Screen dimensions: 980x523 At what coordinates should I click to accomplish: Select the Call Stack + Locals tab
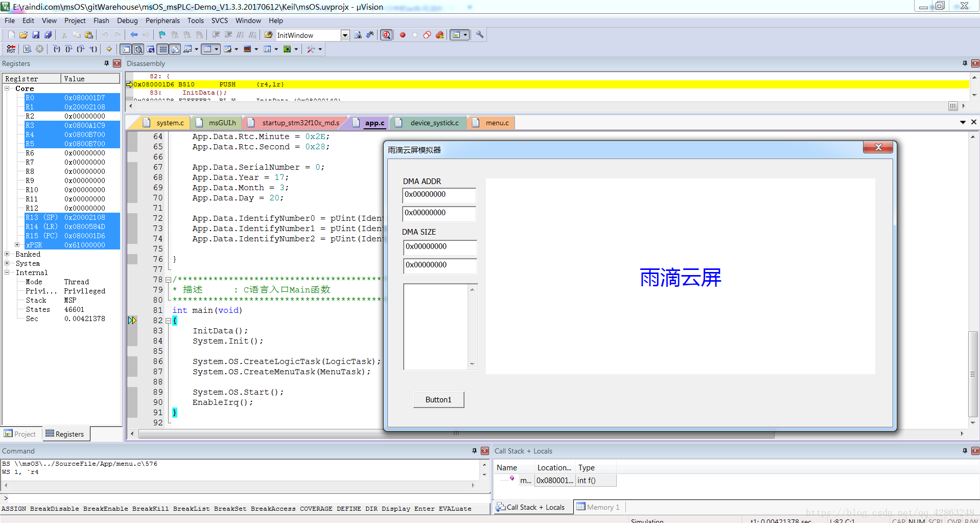(531, 507)
